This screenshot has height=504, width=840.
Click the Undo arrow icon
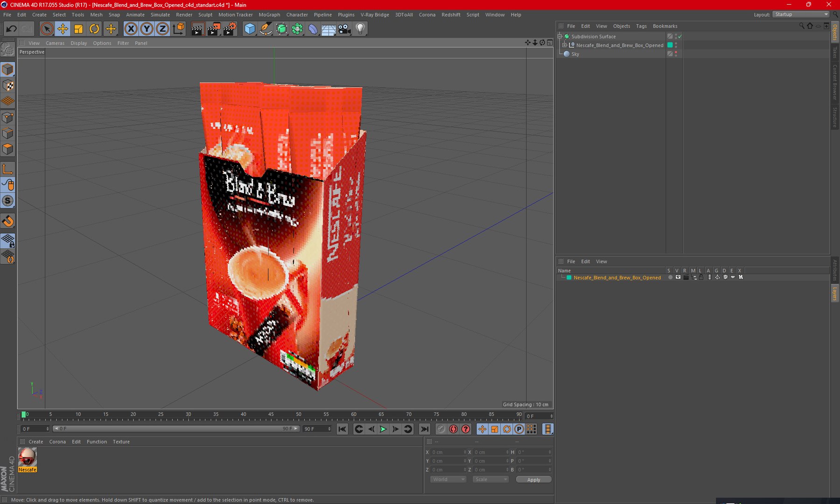pos(11,29)
